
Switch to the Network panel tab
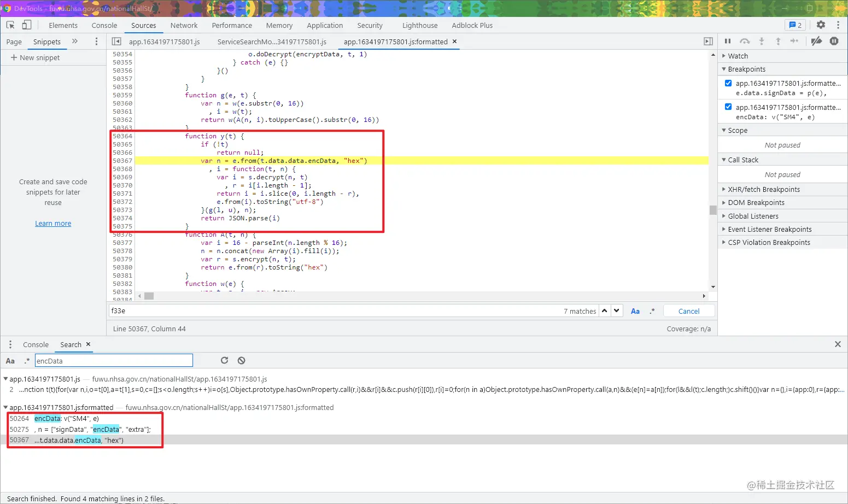[184, 25]
